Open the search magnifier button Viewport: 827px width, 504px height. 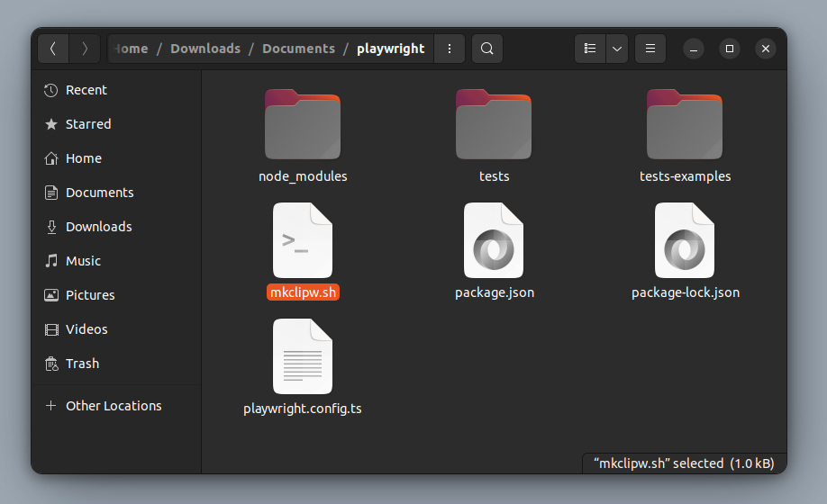pos(487,49)
